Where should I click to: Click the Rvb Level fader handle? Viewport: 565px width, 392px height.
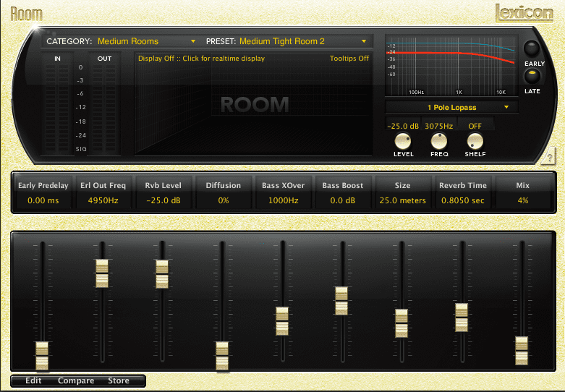[162, 274]
